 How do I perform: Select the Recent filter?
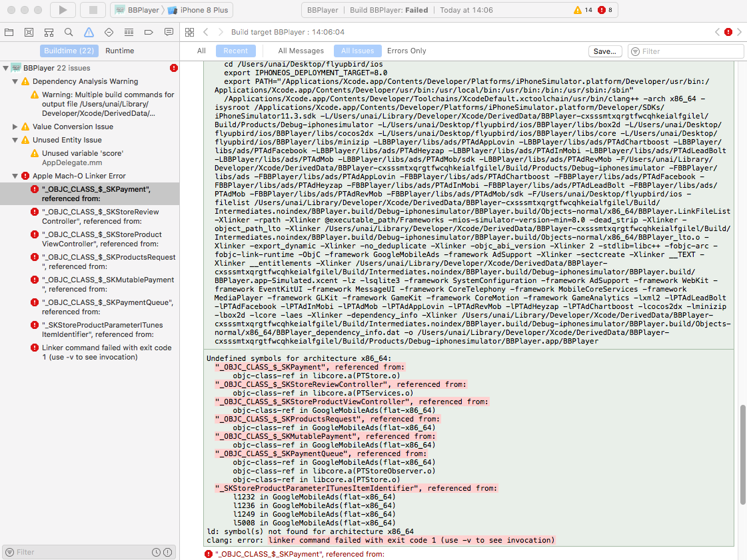point(236,51)
